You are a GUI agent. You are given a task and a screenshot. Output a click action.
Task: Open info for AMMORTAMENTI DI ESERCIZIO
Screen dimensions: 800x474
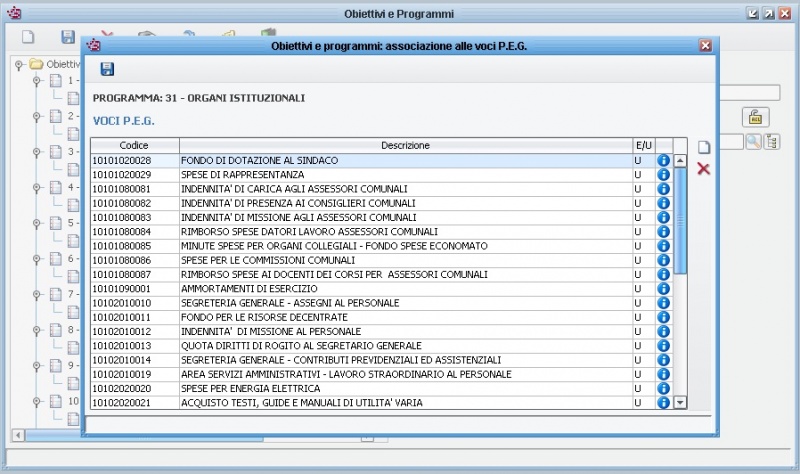663,289
